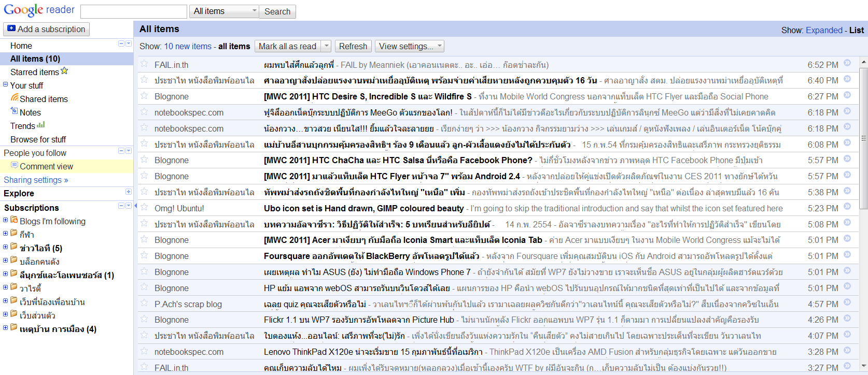Screen dimensions: 868x375
Task: Star the Lenovo ThinkPad X120e article
Action: tap(144, 351)
